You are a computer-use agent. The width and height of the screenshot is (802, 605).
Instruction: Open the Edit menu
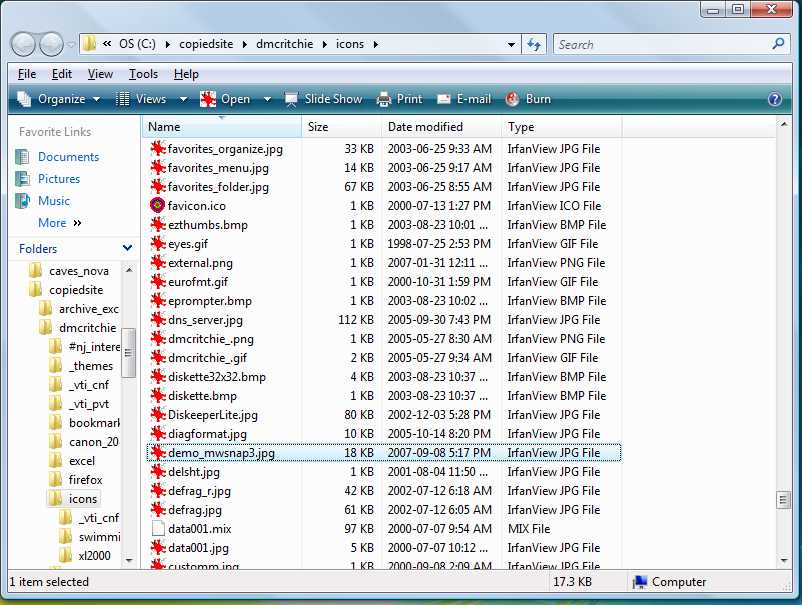coord(62,74)
